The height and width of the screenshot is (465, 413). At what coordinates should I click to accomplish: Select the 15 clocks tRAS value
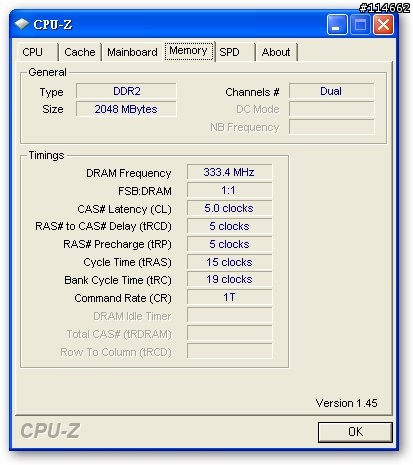point(229,262)
